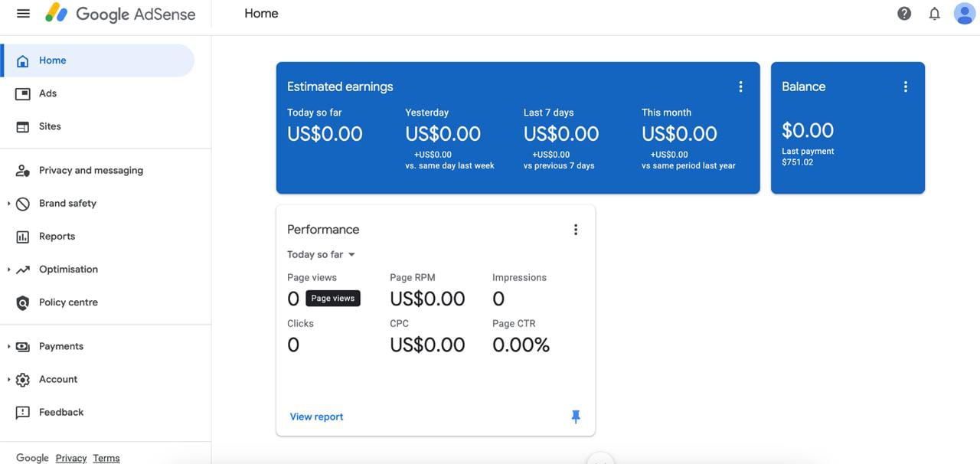Screen dimensions: 980x464
Task: Click the Account gear icon
Action: point(23,380)
